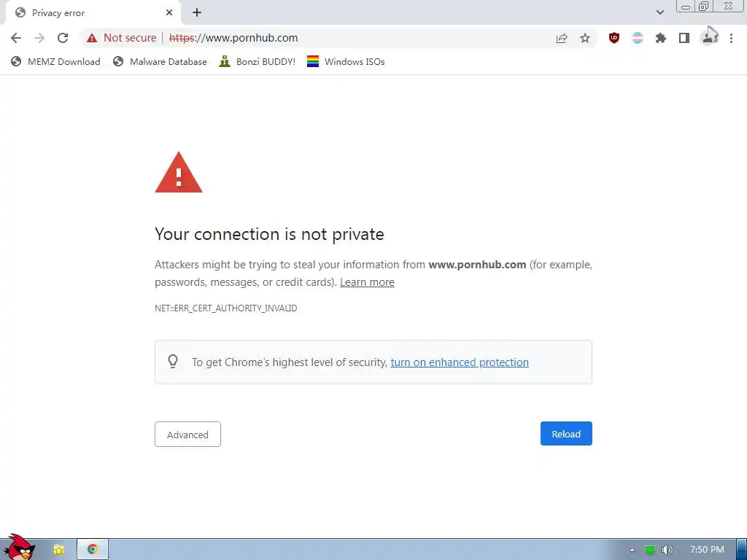Go back using the browser back arrow
Viewport: 747px width, 560px height.
(16, 38)
